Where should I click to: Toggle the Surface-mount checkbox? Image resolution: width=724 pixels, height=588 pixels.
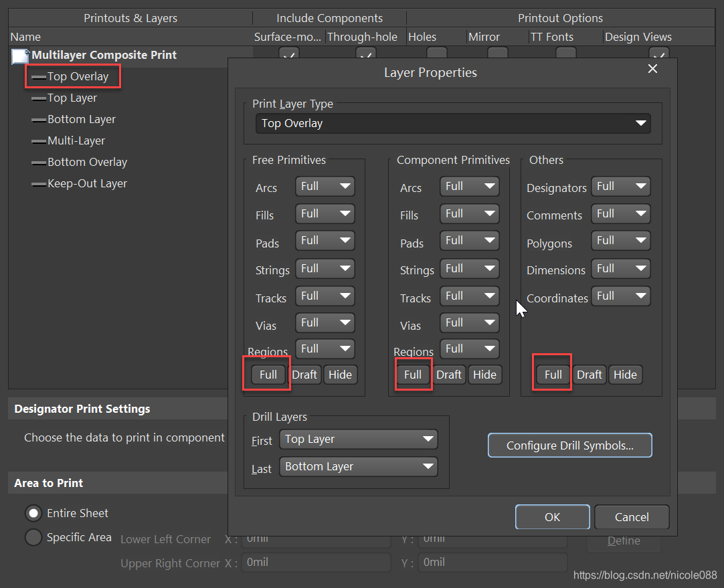tap(289, 54)
